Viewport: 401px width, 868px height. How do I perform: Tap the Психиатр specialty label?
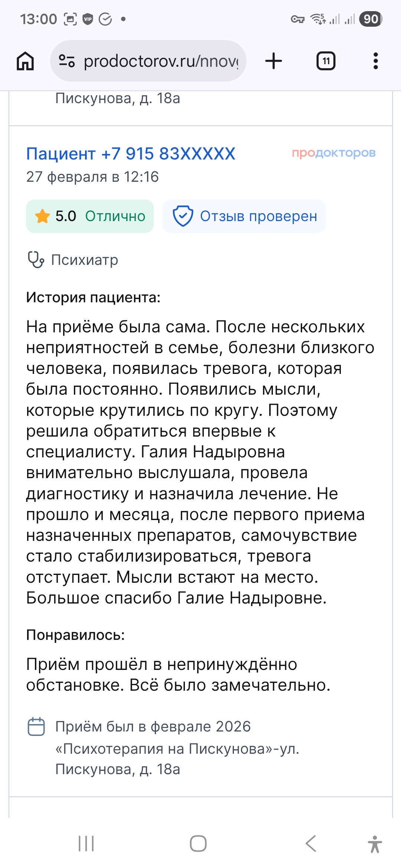tap(85, 260)
